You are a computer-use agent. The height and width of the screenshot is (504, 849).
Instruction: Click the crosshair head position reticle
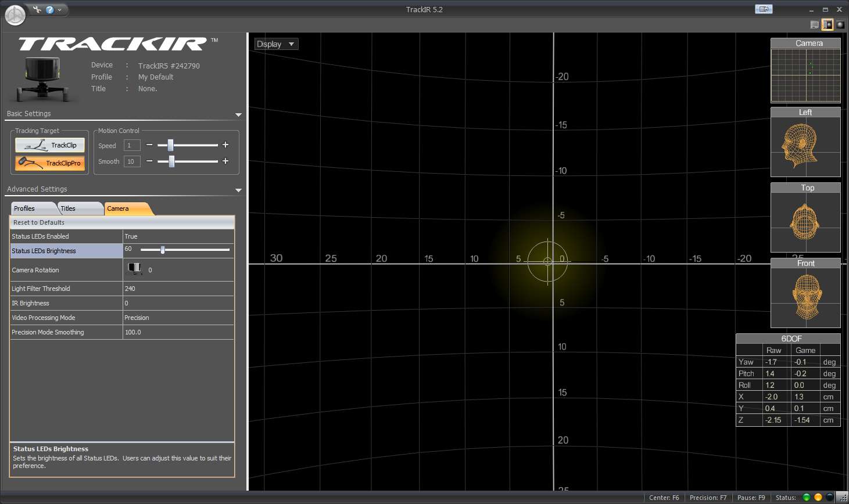[x=547, y=261]
